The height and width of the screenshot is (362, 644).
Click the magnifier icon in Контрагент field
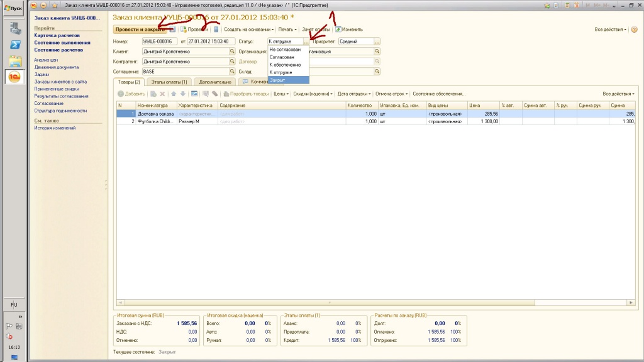[232, 61]
